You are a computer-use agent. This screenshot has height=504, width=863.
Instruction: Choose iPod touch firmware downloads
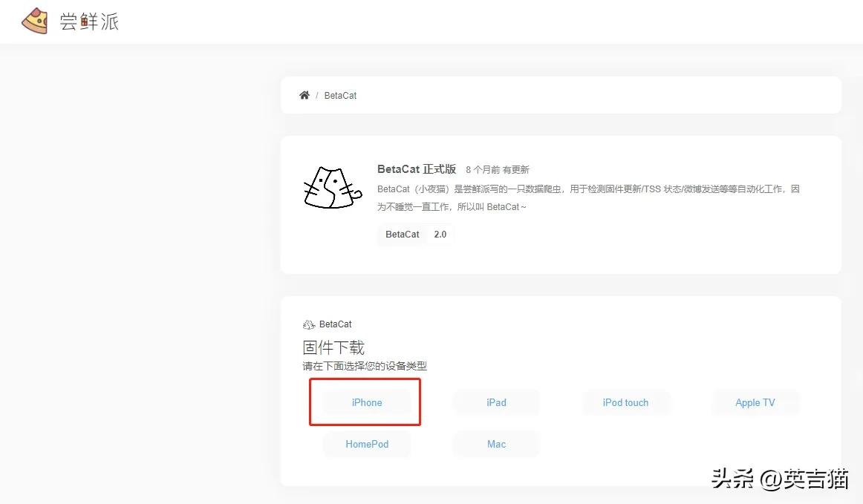(625, 402)
